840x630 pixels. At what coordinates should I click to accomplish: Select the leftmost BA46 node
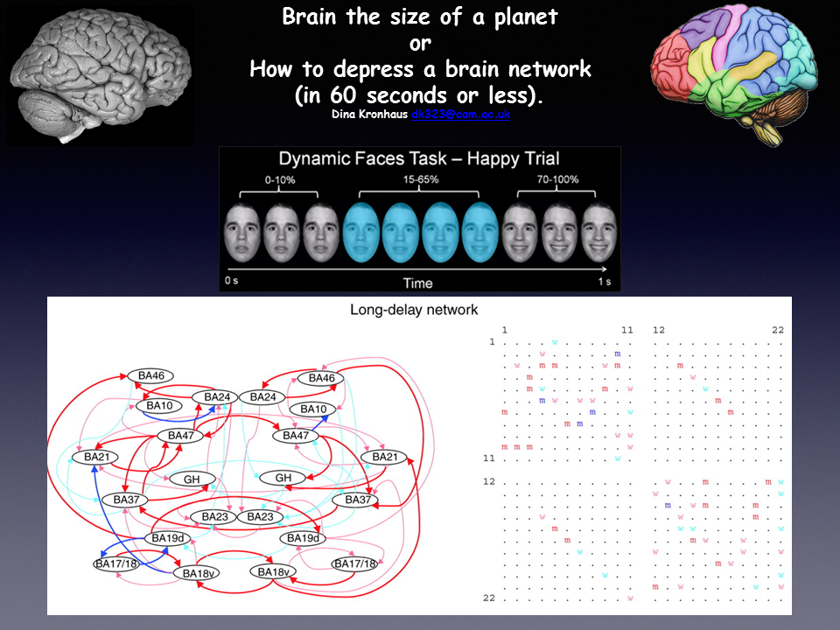150,376
